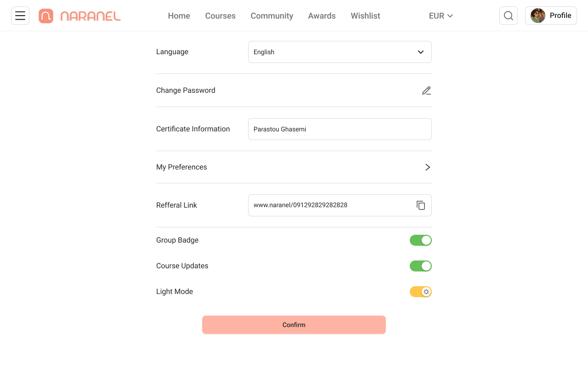Open the hamburger menu
This screenshot has width=588, height=373.
(20, 16)
